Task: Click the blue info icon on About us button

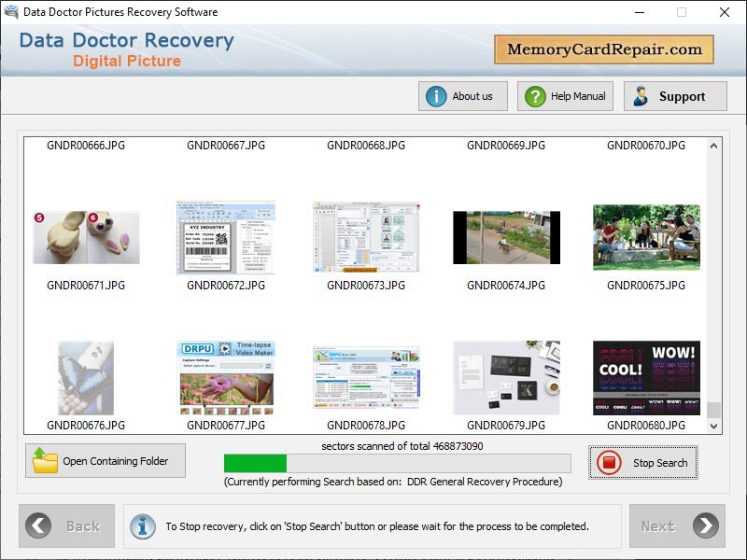Action: pyautogui.click(x=436, y=95)
